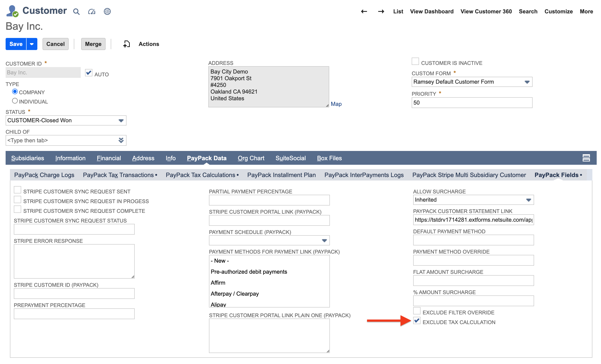The height and width of the screenshot is (364, 601).
Task: Open the Save button dropdown arrow
Action: [32, 44]
